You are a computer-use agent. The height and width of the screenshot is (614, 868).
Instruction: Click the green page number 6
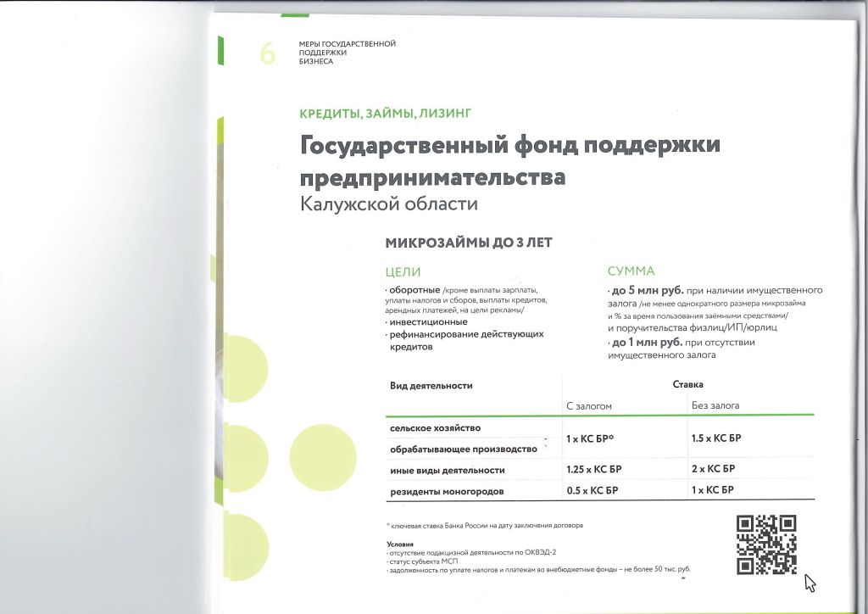(268, 53)
